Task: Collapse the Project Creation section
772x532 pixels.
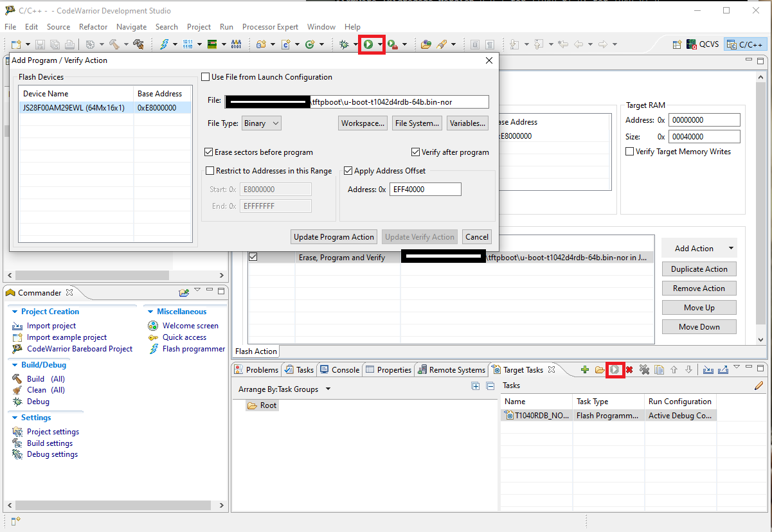Action: tap(15, 312)
